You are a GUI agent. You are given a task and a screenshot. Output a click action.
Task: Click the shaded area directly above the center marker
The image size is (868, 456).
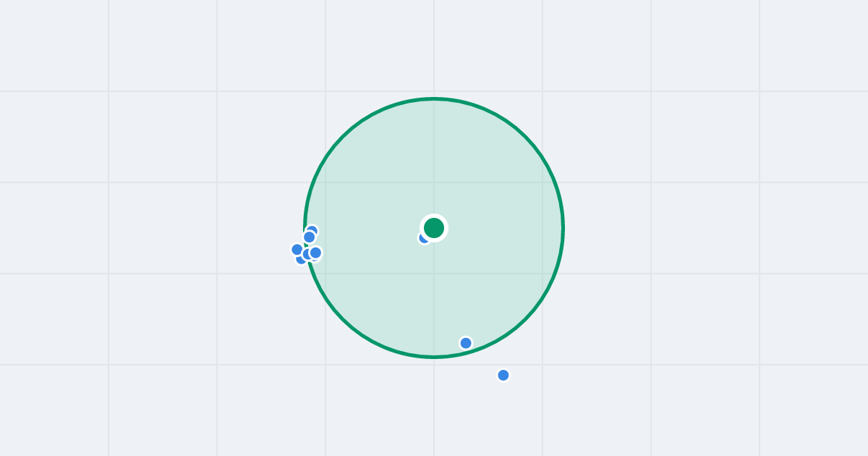434,159
